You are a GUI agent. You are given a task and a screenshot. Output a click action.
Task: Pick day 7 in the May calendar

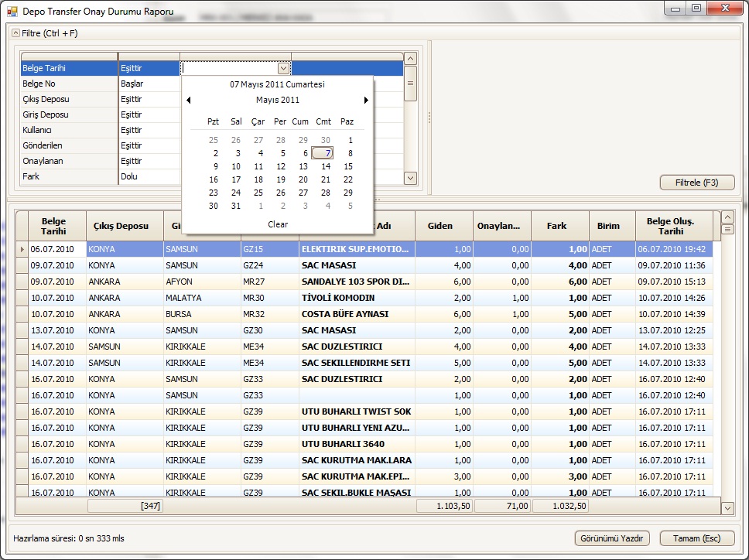click(323, 153)
